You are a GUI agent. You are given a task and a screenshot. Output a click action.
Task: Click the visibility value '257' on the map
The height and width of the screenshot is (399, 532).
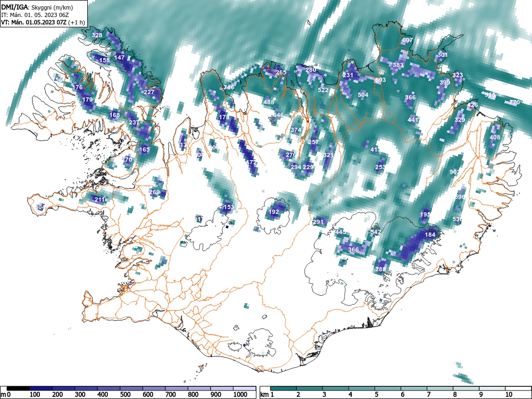tap(313, 142)
